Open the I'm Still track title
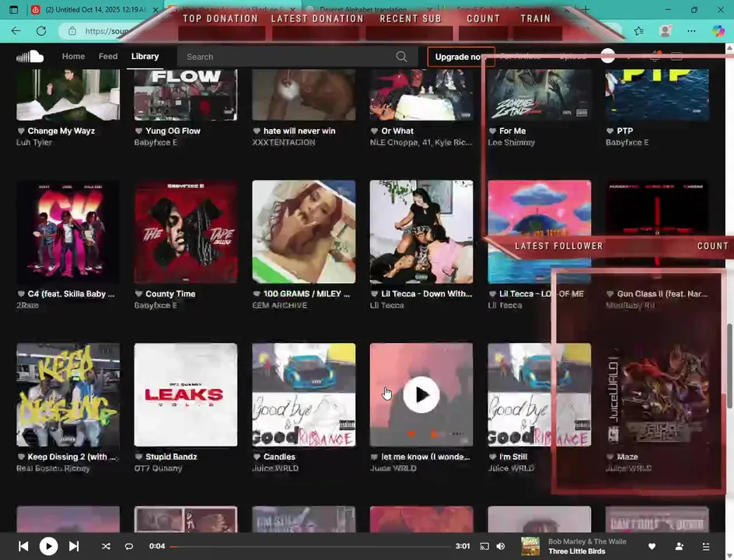 click(x=513, y=457)
